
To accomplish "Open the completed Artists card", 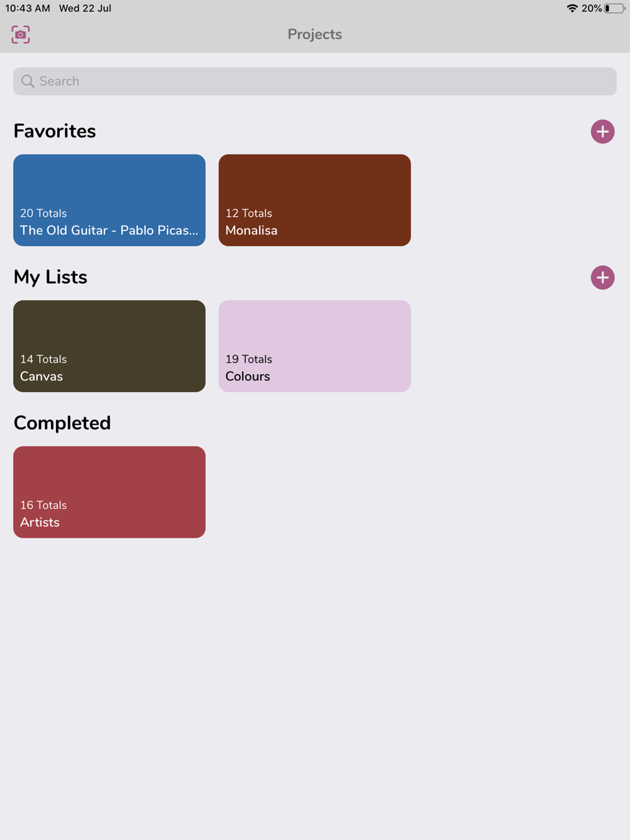I will coord(110,492).
